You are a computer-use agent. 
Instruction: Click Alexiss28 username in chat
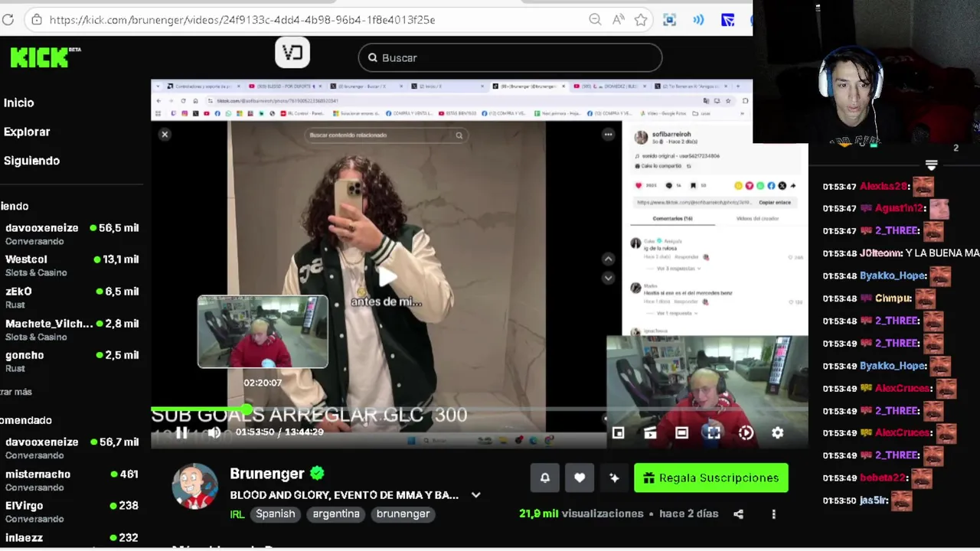pos(884,186)
